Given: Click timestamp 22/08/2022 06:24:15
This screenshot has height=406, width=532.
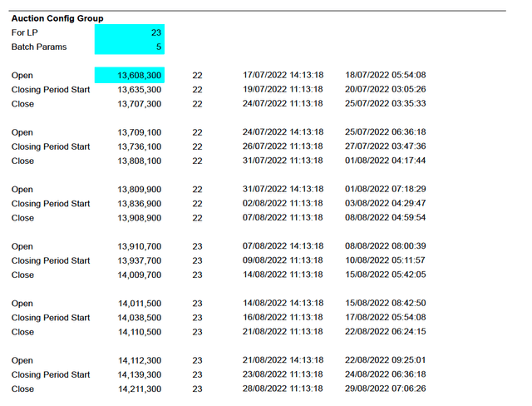Looking at the screenshot, I should click(x=386, y=332).
